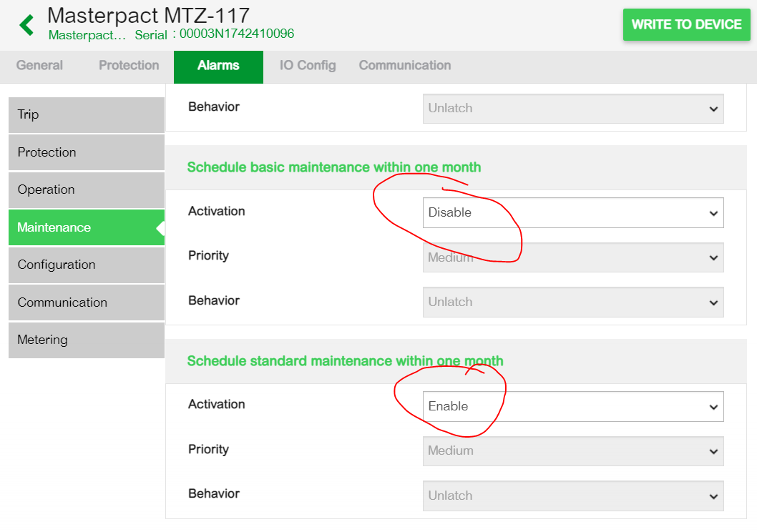Choose Operation in the sidebar
The image size is (757, 532).
(87, 189)
